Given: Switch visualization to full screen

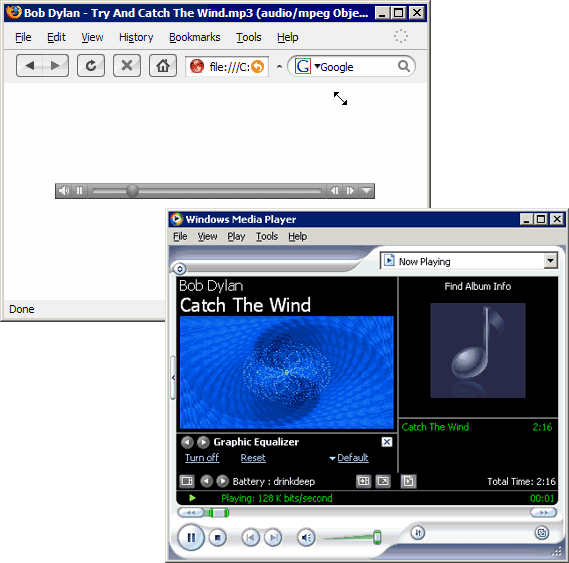Looking at the screenshot, I should point(383,481).
